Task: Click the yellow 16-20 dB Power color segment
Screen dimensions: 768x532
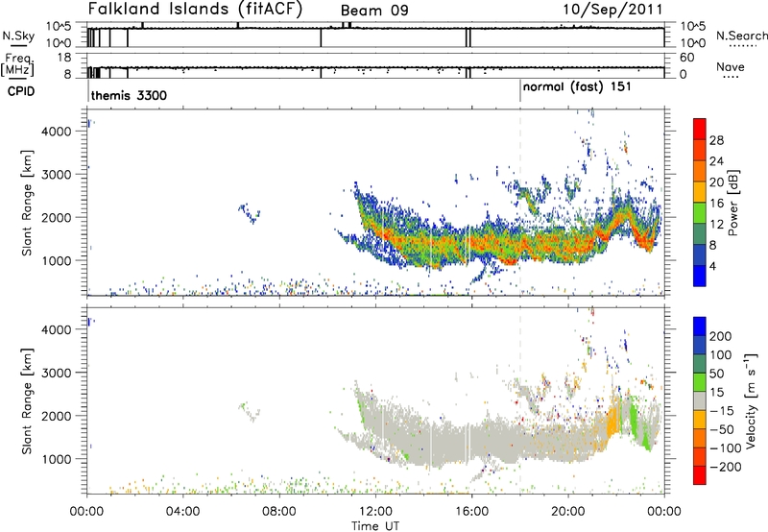Action: (700, 191)
